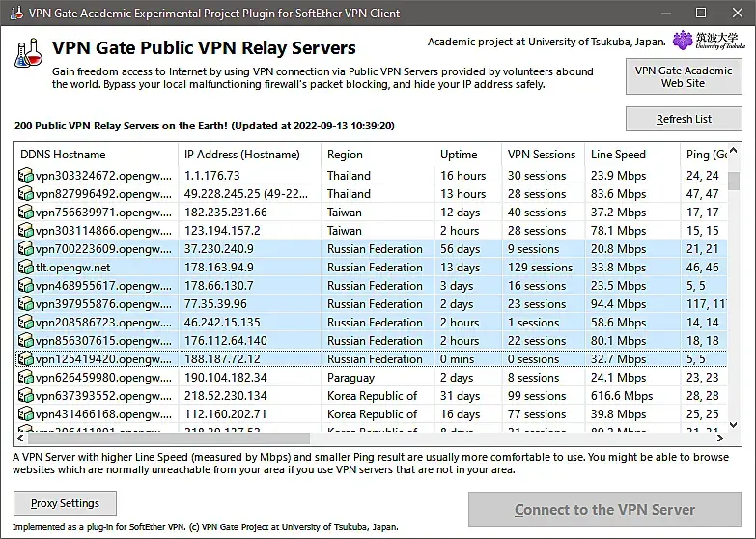This screenshot has height=539, width=756.
Task: Click the University of Tsukuba logo
Action: [719, 43]
